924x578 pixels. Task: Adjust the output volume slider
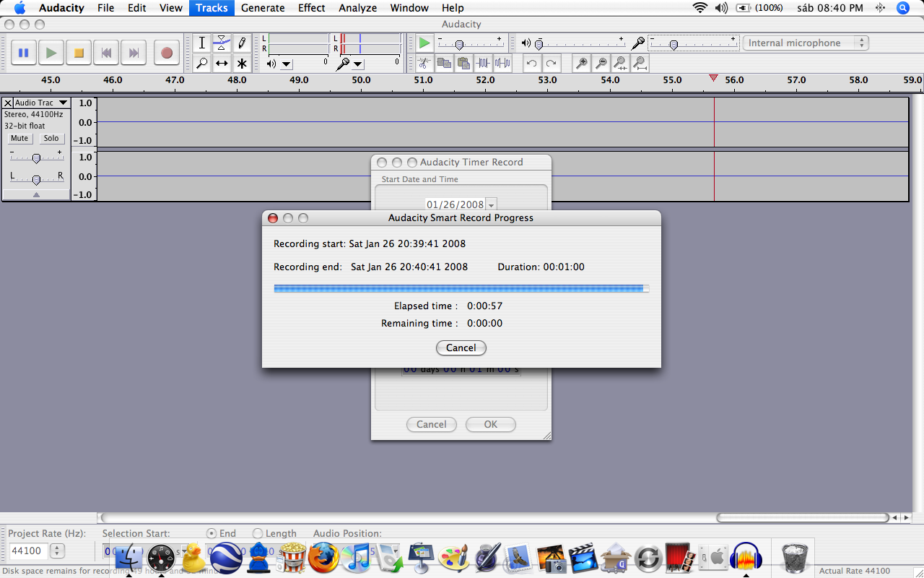(539, 45)
